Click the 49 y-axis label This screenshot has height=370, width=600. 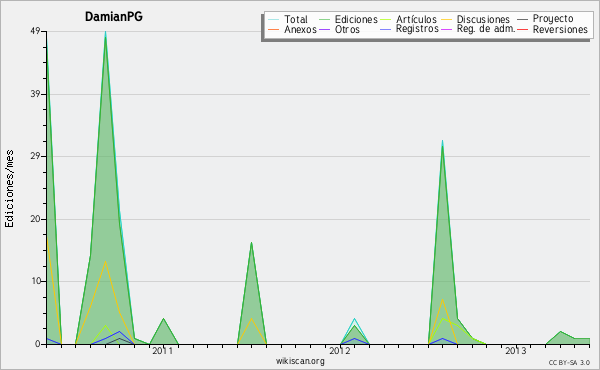pos(36,32)
